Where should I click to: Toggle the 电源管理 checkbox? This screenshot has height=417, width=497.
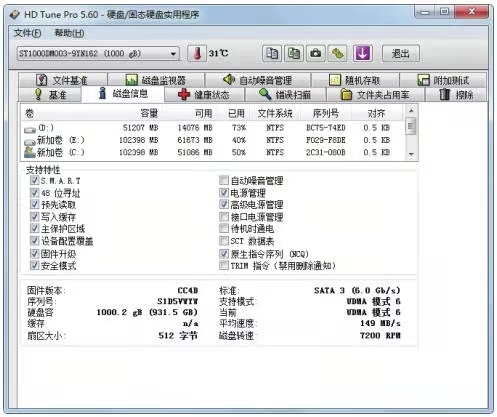[224, 193]
